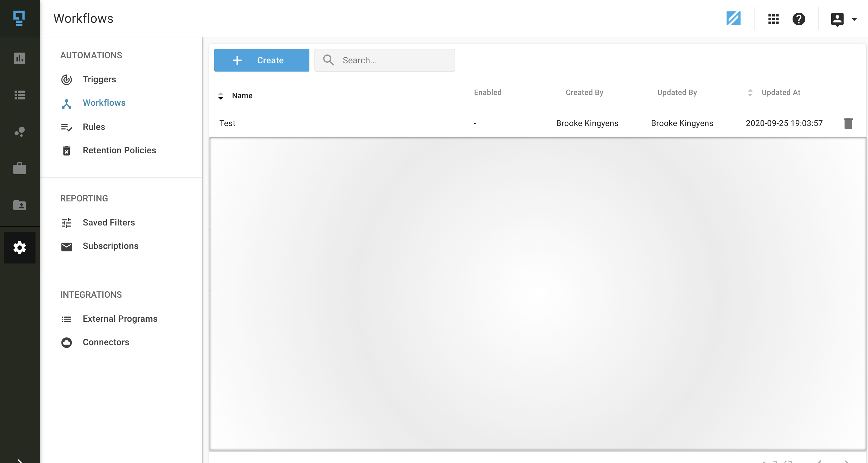Click the blue striped logo icon in header
The height and width of the screenshot is (463, 868).
pyautogui.click(x=733, y=18)
